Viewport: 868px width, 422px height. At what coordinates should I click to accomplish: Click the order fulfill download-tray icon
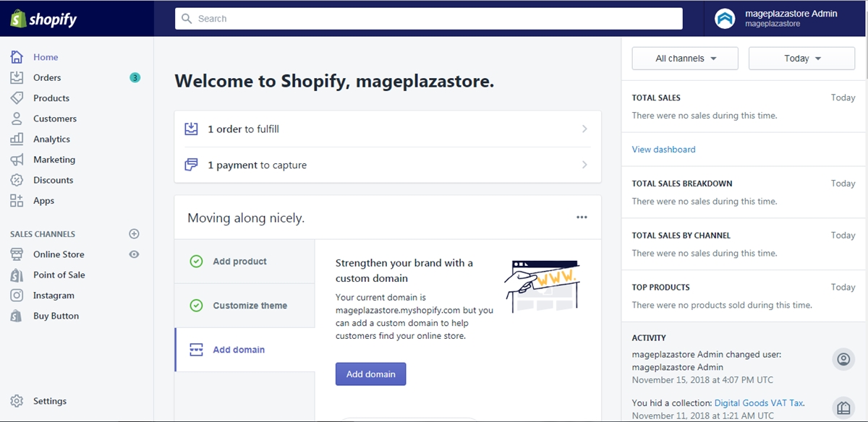(192, 129)
